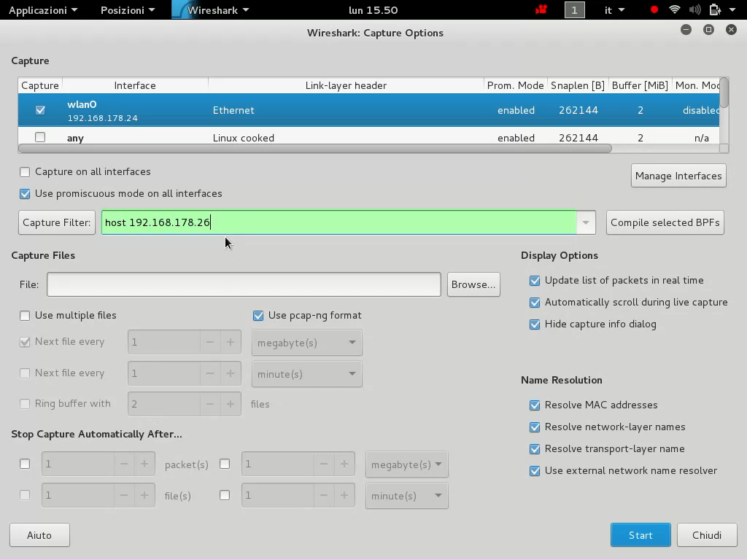Click the Prom. Mode column header

coord(516,85)
